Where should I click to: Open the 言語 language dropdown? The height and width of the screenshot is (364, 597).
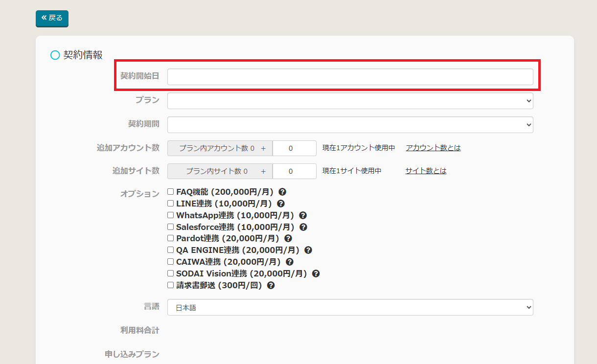pyautogui.click(x=350, y=307)
